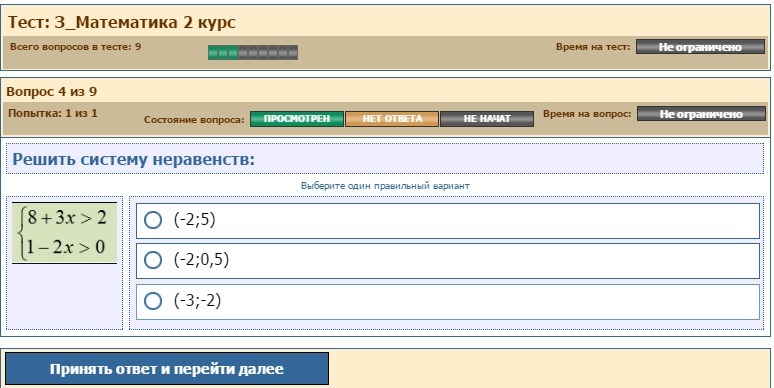Click the 'Всего вопросов в тесте: 9' label
This screenshot has height=388, width=774.
point(76,47)
